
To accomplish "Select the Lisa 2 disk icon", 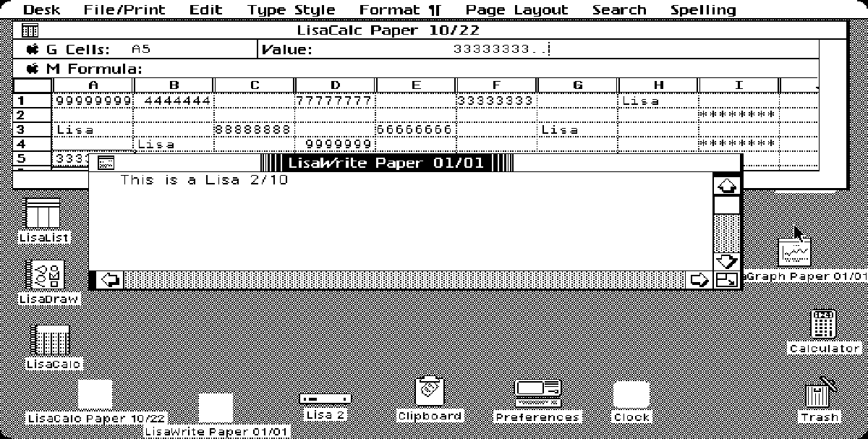I will tap(325, 398).
